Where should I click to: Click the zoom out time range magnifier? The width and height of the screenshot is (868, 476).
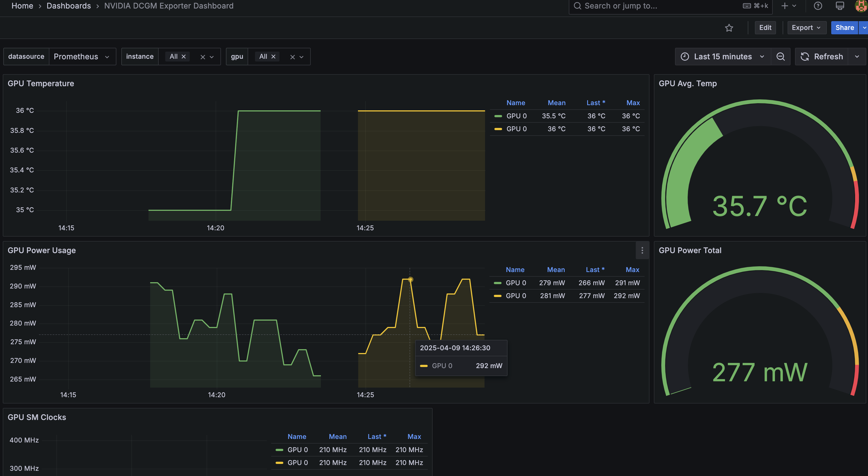781,56
